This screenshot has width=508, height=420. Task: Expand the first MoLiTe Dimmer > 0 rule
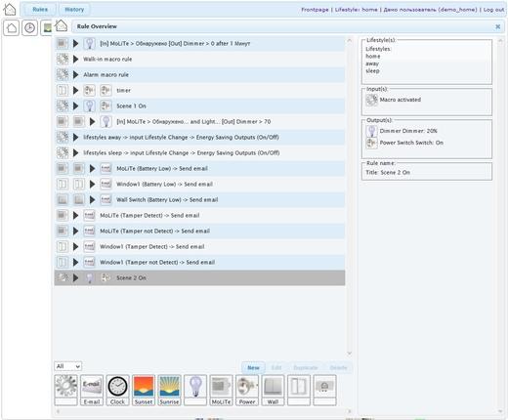(x=75, y=43)
